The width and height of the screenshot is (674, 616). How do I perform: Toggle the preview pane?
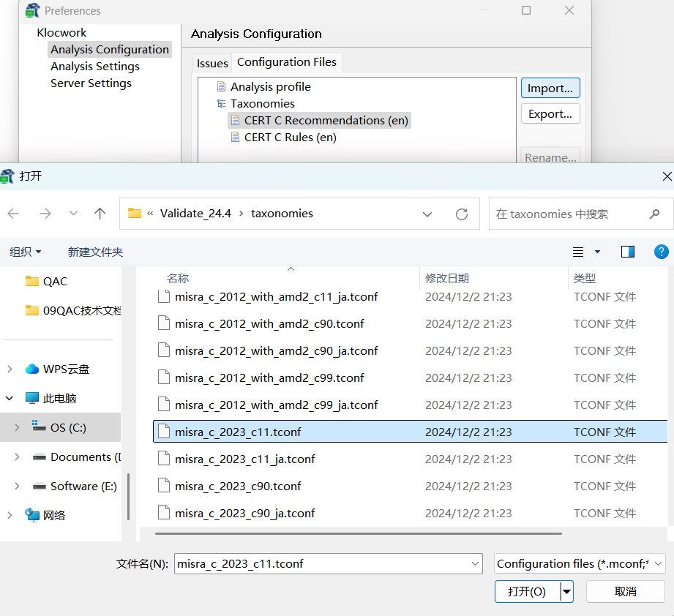628,252
